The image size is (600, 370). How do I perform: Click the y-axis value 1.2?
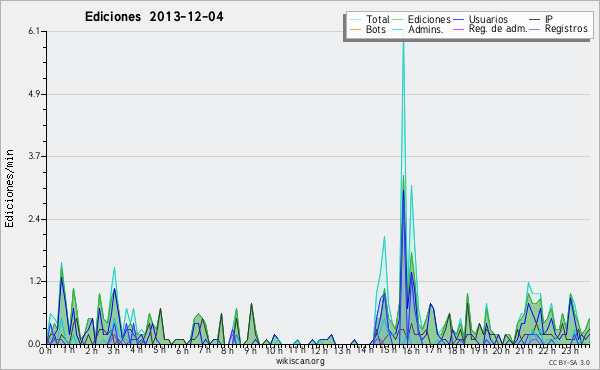click(x=34, y=281)
